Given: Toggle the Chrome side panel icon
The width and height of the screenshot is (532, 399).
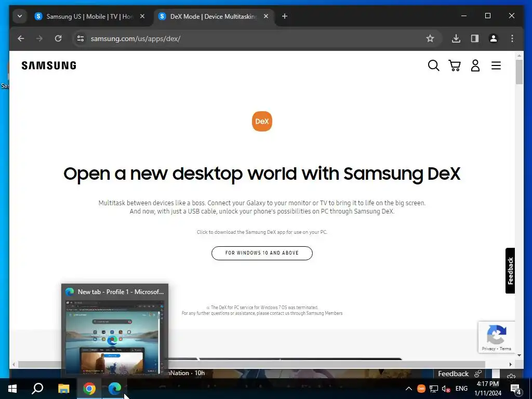Looking at the screenshot, I should 475,38.
